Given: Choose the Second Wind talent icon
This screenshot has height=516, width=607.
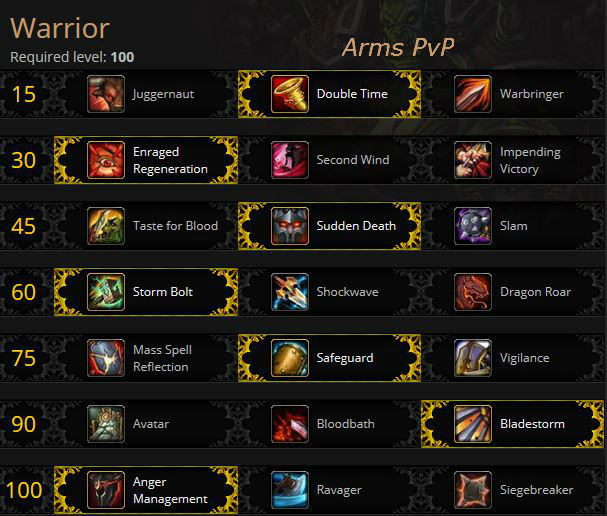Looking at the screenshot, I should pyautogui.click(x=290, y=160).
